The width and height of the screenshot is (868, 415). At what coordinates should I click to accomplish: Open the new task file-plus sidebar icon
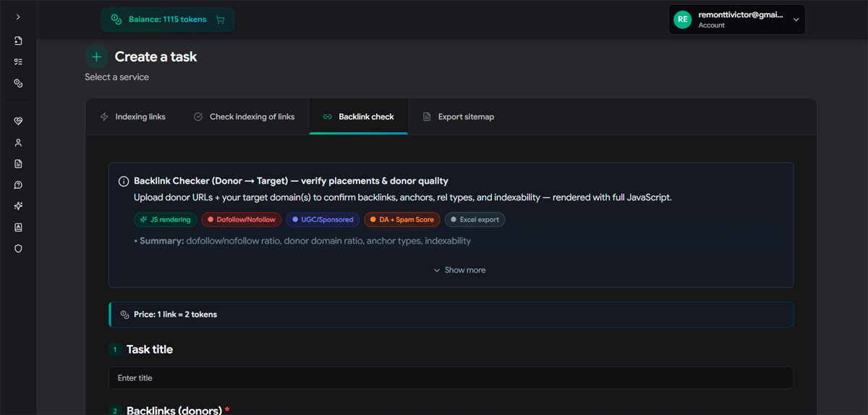18,40
